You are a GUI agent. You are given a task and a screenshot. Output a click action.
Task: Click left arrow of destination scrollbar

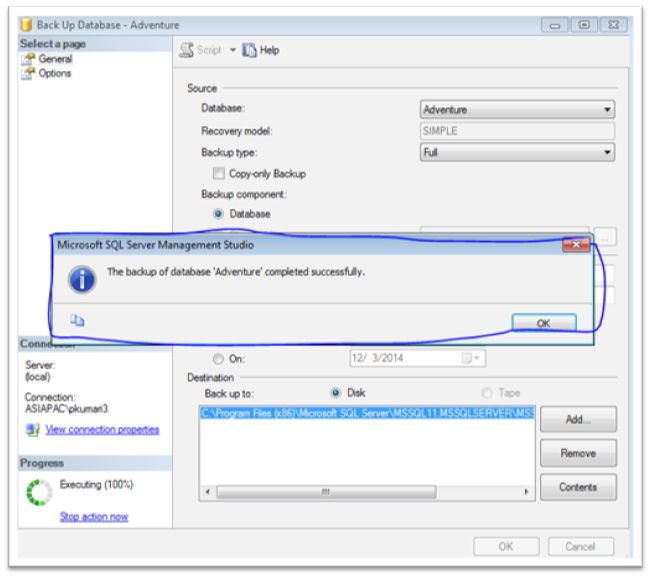[x=208, y=492]
